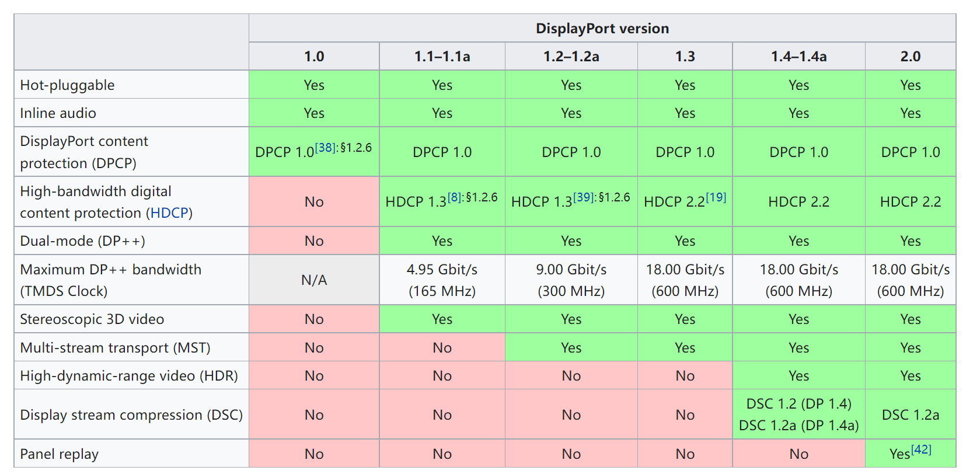Select the "9.00 Gbit/s (300 MHz)" cell
Image resolution: width=980 pixels, height=474 pixels.
tap(571, 280)
